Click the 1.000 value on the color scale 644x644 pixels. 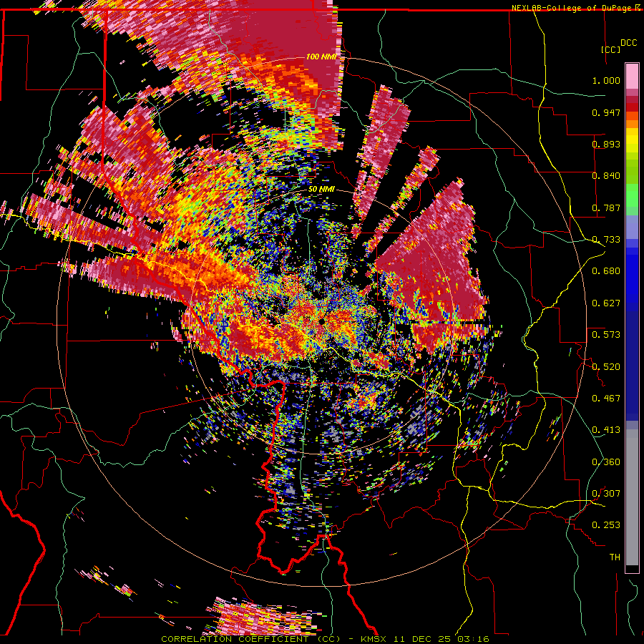(606, 80)
